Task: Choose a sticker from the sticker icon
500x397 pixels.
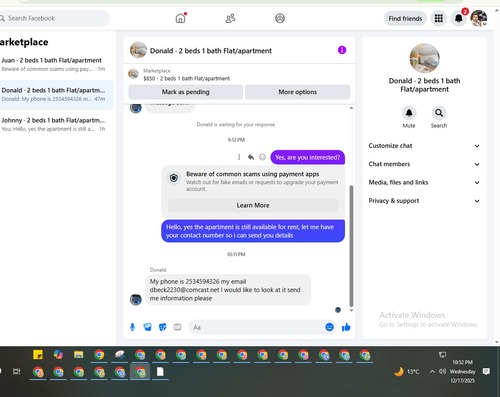Action: click(162, 327)
